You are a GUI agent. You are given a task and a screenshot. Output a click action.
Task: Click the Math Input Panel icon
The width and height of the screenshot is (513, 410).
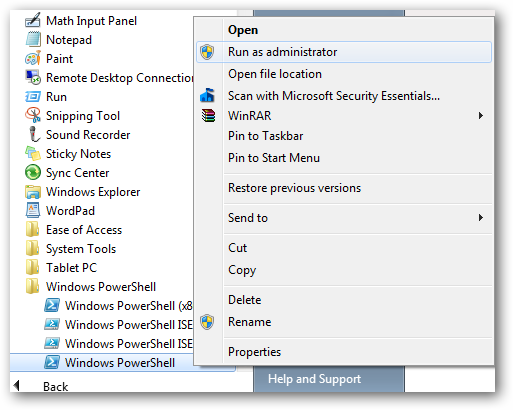(x=33, y=20)
